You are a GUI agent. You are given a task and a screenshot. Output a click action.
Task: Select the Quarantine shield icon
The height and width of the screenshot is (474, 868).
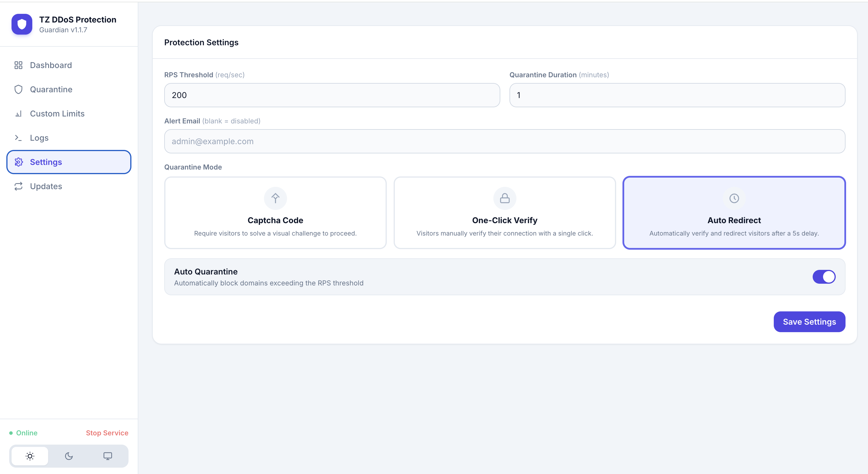[18, 89]
